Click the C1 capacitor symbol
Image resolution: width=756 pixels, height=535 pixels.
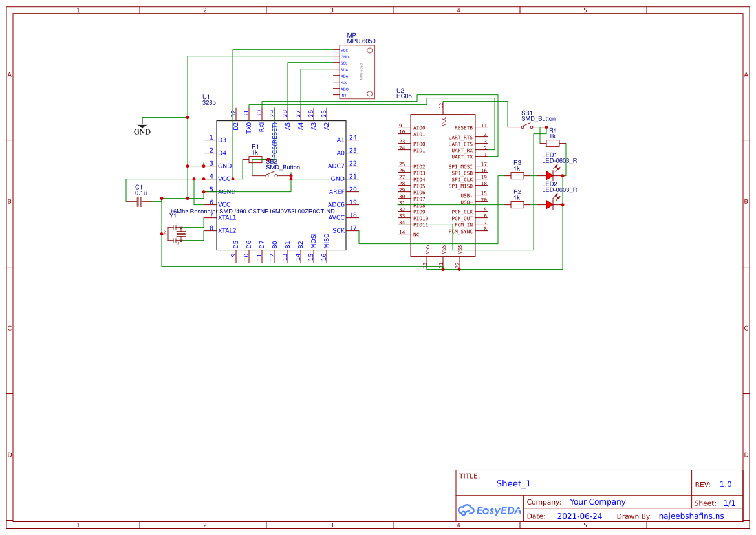[x=139, y=202]
